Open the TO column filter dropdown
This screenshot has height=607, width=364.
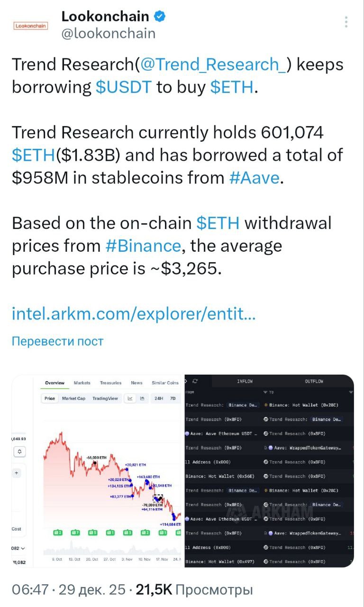coord(265,393)
